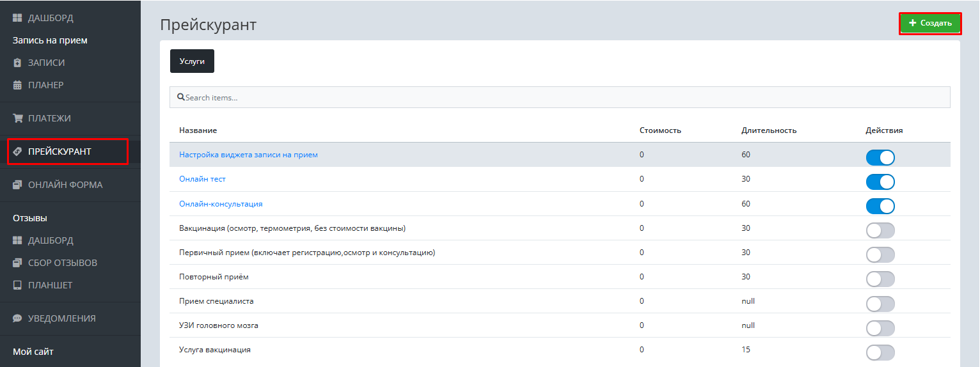Click the dashboard grid icon at top of sidebar
The image size is (980, 367).
[x=17, y=18]
